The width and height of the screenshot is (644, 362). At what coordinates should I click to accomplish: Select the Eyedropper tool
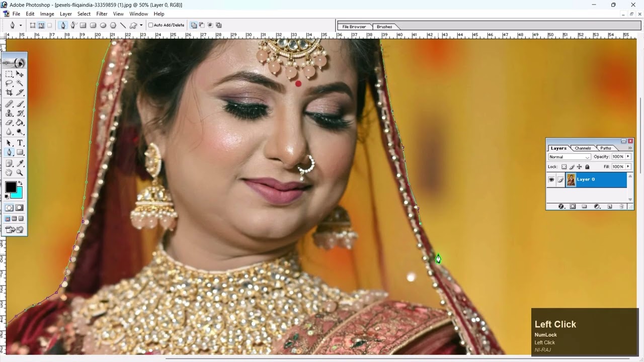tap(20, 163)
